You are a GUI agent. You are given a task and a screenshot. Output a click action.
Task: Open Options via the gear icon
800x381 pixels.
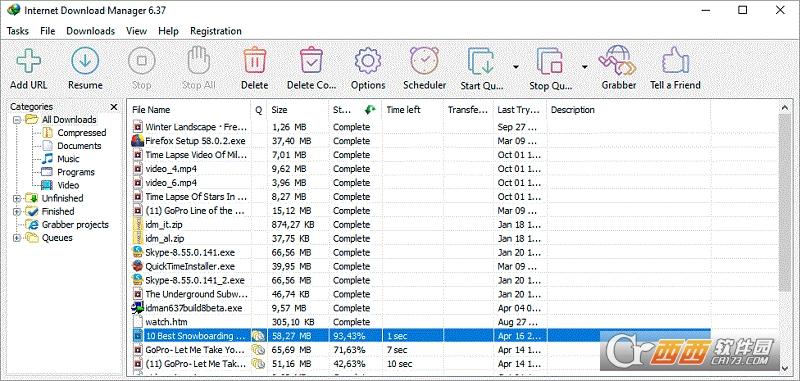[368, 61]
